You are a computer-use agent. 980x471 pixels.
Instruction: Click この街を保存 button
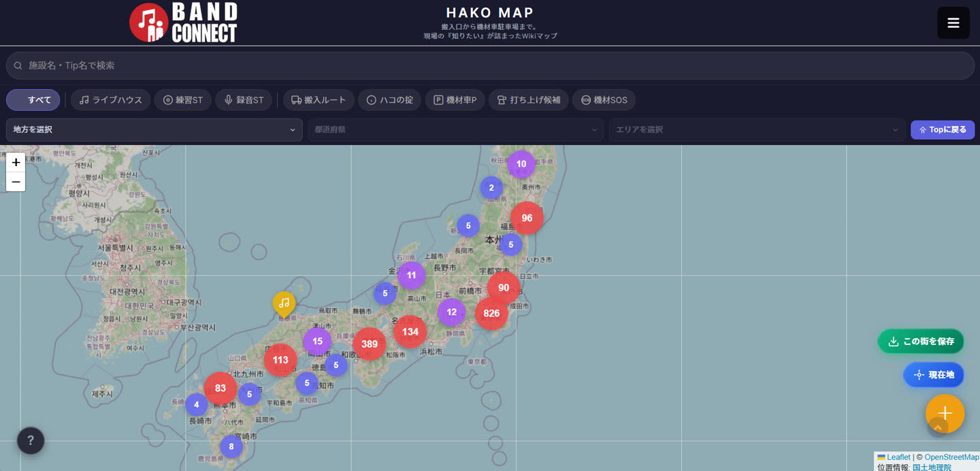[x=921, y=341]
